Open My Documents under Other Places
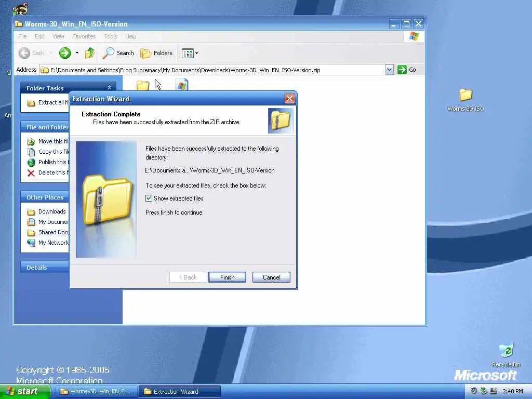Viewport: 532px width, 399px height. 54,222
